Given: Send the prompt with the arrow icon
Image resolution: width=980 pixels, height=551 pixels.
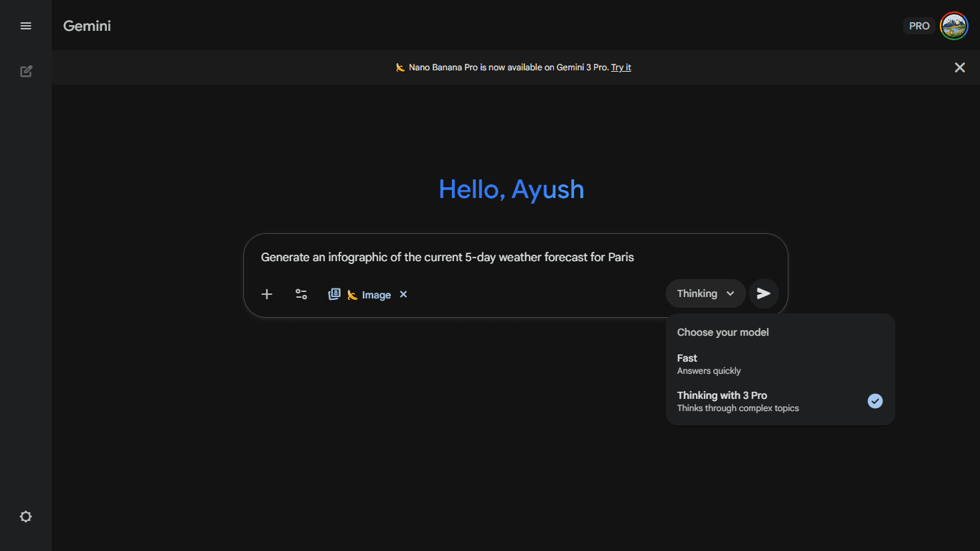Looking at the screenshot, I should click(x=764, y=293).
